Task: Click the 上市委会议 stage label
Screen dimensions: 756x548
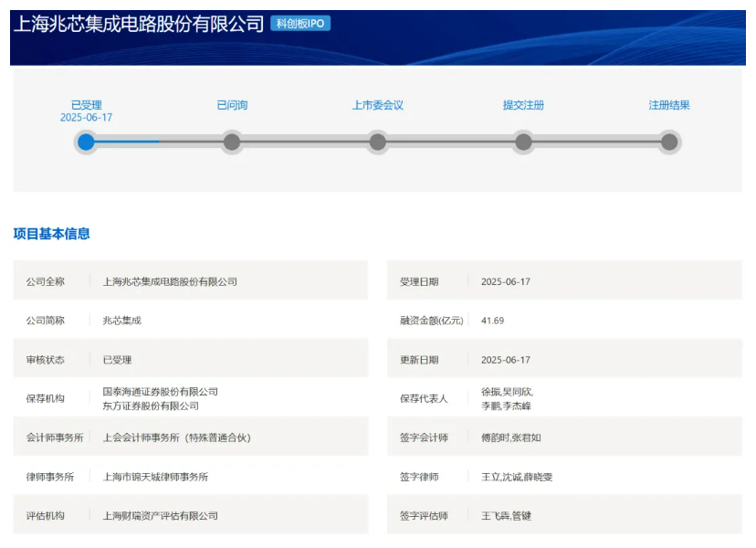Action: click(x=377, y=105)
